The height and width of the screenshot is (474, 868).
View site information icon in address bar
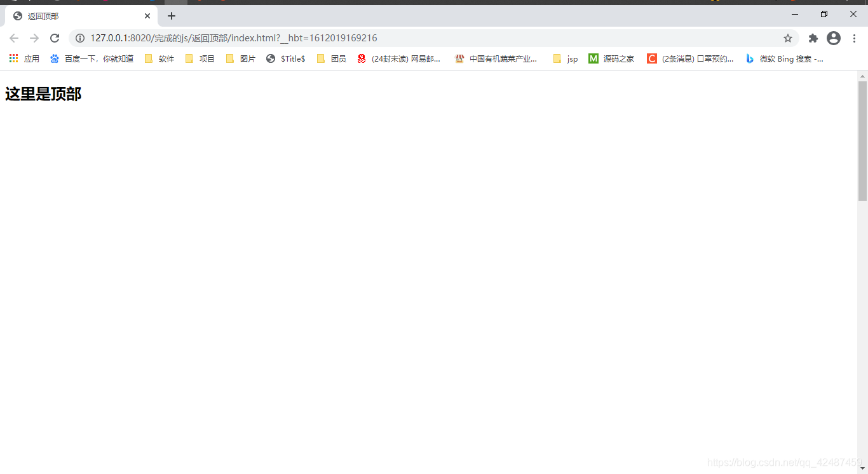click(x=80, y=38)
